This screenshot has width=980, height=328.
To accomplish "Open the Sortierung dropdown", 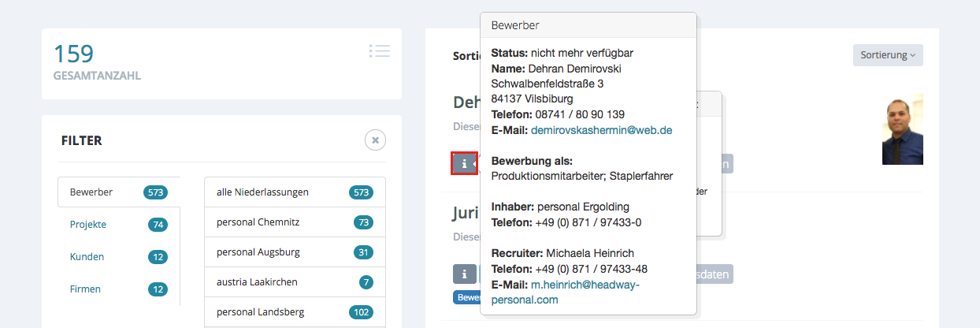I will 887,55.
